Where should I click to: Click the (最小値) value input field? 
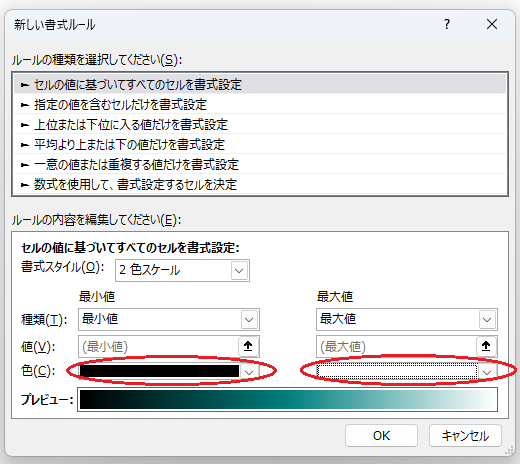tap(158, 346)
